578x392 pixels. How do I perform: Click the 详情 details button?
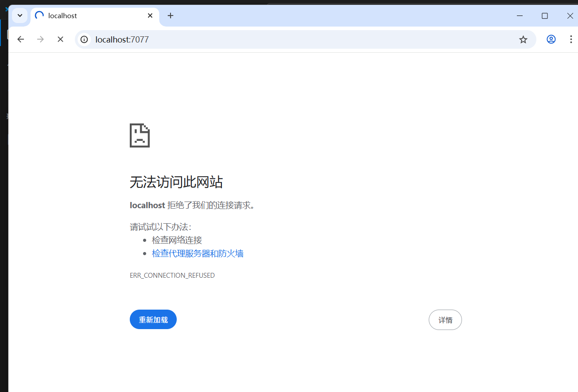click(x=445, y=320)
